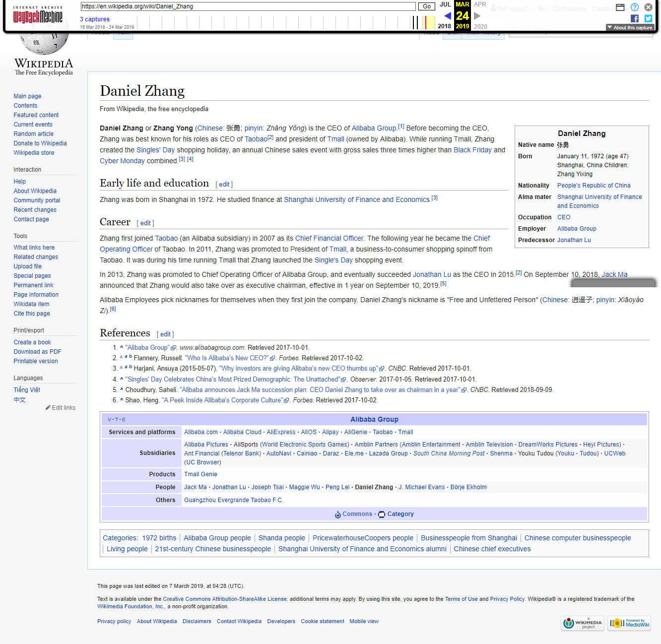Open Jonathan Lu predecessor link in infobox

tap(574, 240)
